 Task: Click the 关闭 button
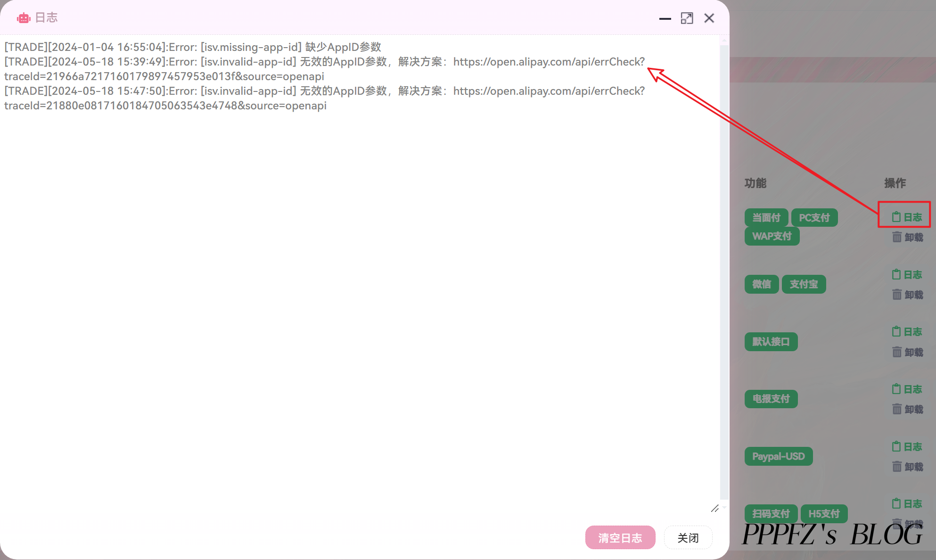(x=688, y=537)
